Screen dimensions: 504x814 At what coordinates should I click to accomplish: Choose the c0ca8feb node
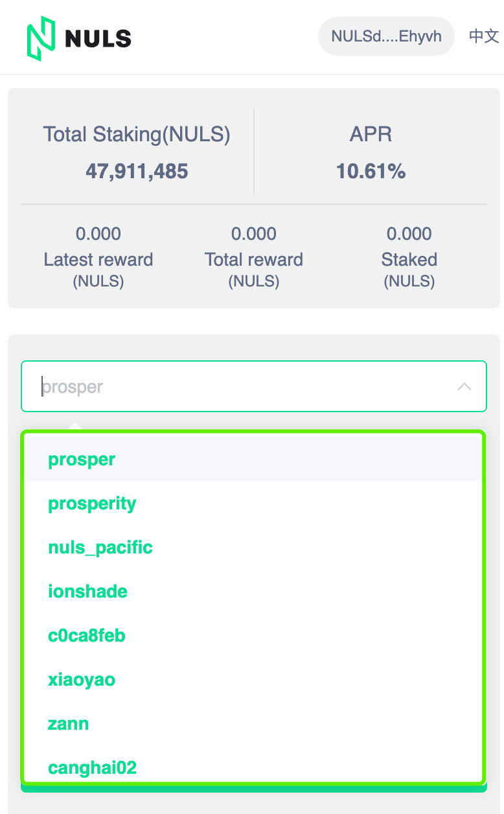tap(254, 636)
